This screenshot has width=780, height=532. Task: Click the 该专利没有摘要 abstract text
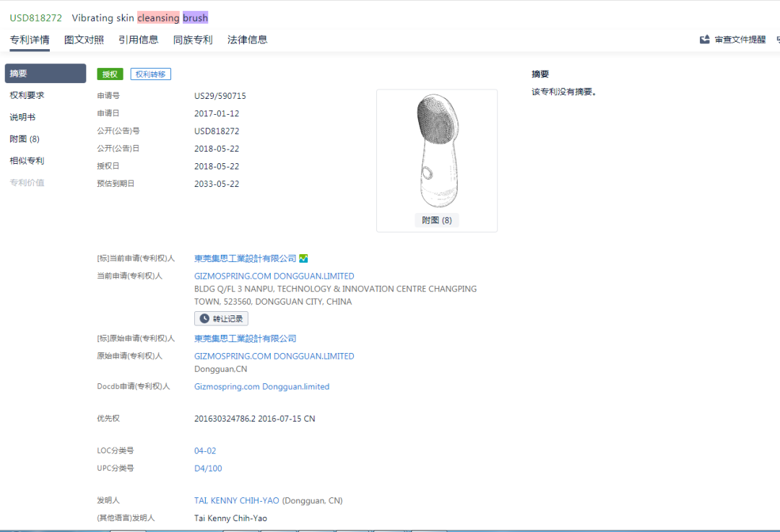563,92
